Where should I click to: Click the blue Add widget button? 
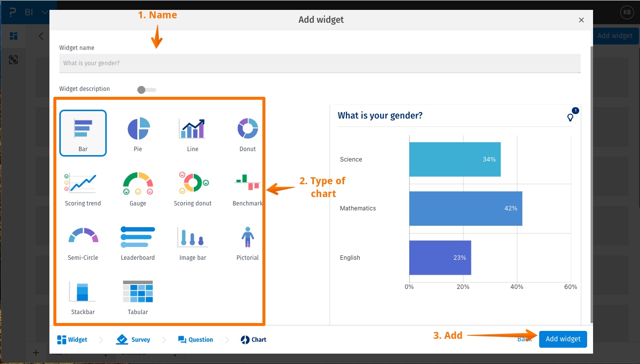point(563,339)
